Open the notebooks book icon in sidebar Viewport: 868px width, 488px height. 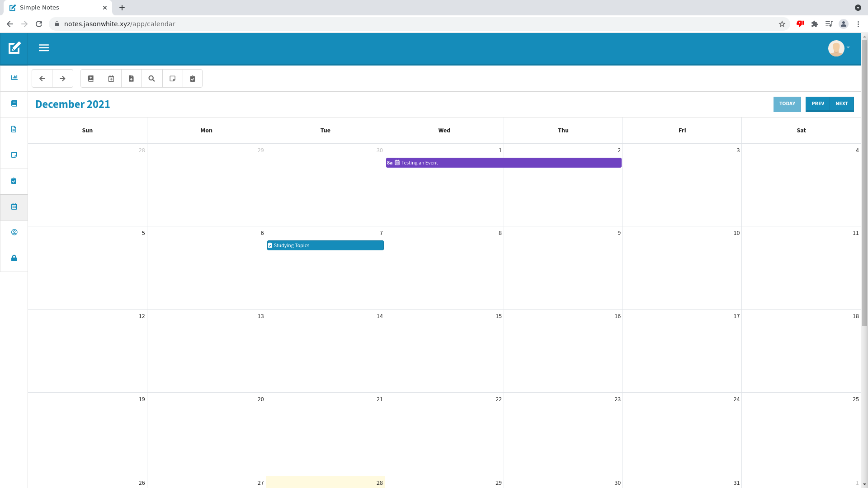pos(14,103)
